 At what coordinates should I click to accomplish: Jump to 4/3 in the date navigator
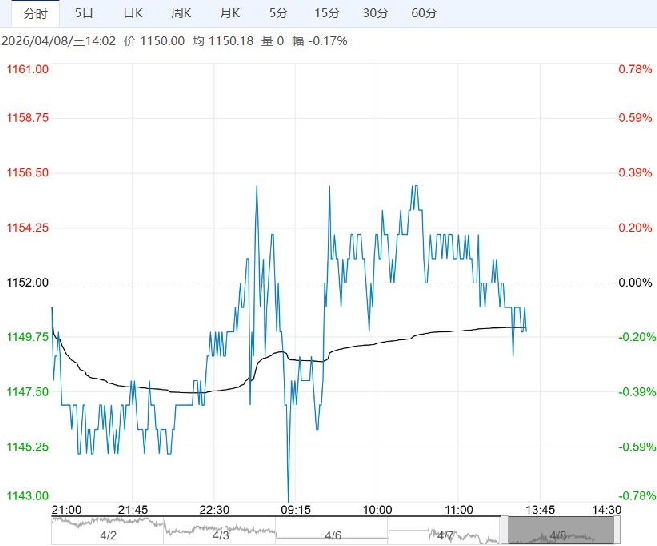pos(220,535)
